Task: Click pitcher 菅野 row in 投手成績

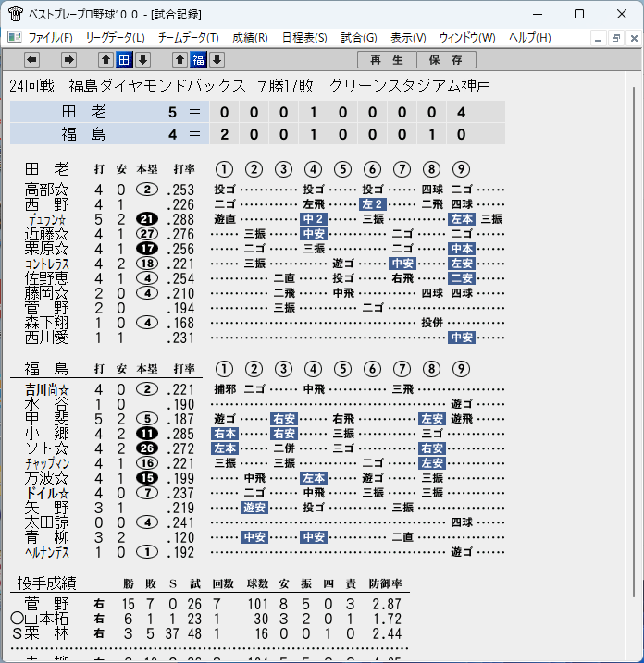Action: (x=209, y=604)
